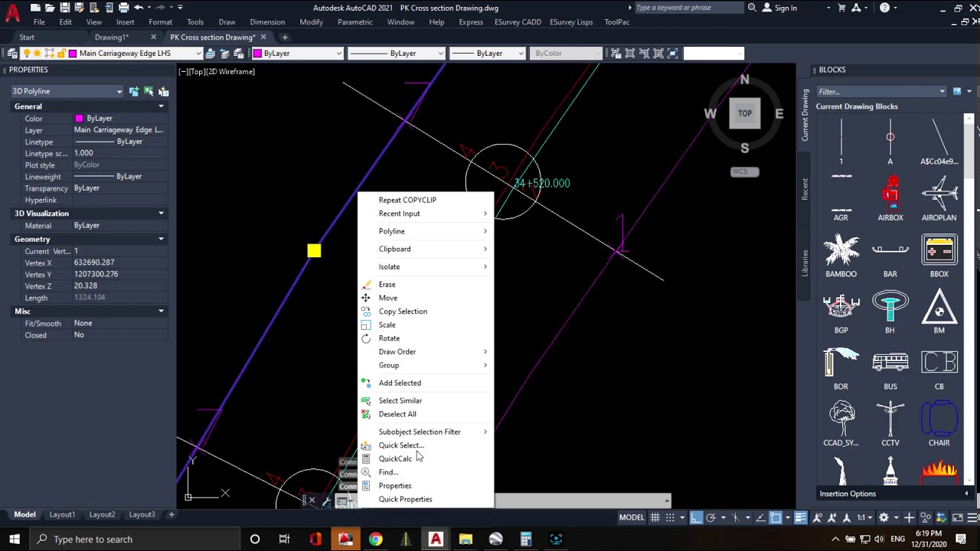The height and width of the screenshot is (551, 980).
Task: Click magenta swatch in color ByLayer dropdown
Action: [x=258, y=53]
